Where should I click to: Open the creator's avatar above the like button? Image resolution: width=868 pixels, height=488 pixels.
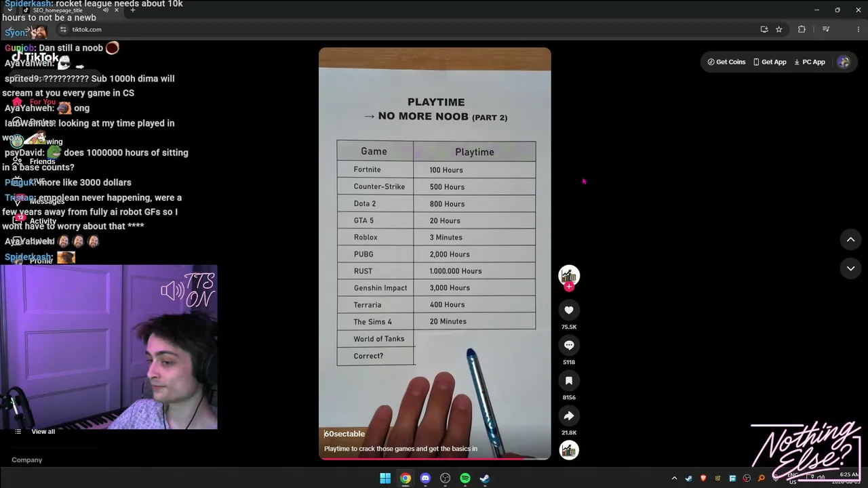tap(569, 274)
